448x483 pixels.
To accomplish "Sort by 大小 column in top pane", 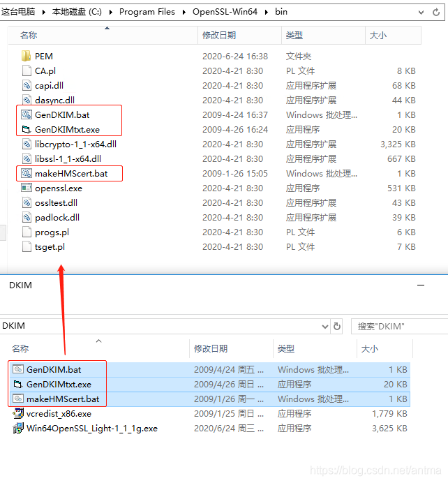I will pyautogui.click(x=378, y=35).
